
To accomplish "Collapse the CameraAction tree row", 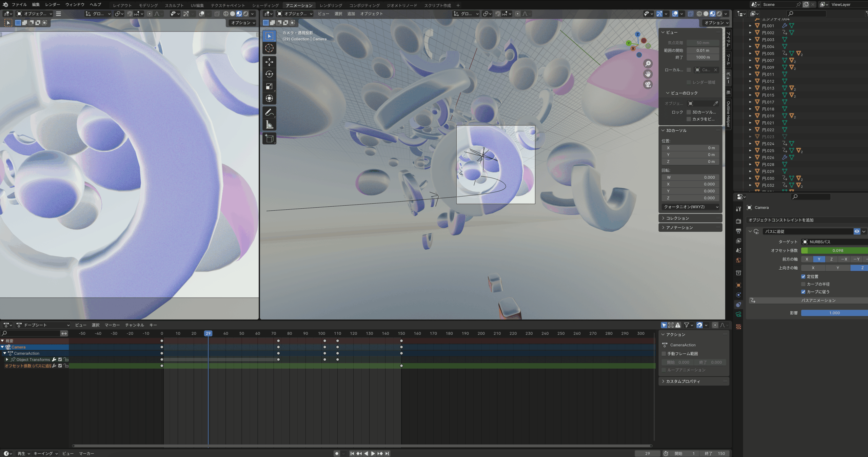I will [x=5, y=353].
